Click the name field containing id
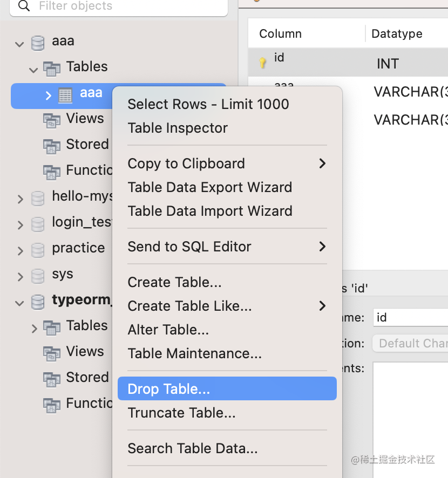Screen dimensions: 448x478 point(410,317)
